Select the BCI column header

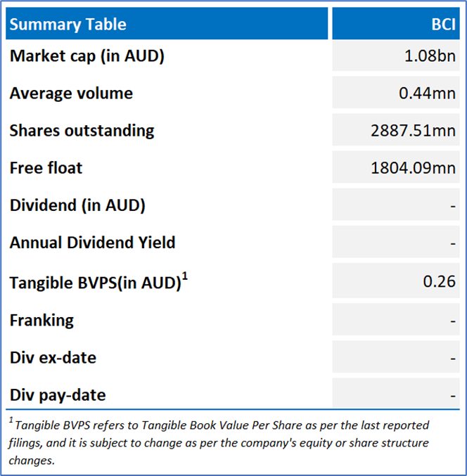coord(443,24)
